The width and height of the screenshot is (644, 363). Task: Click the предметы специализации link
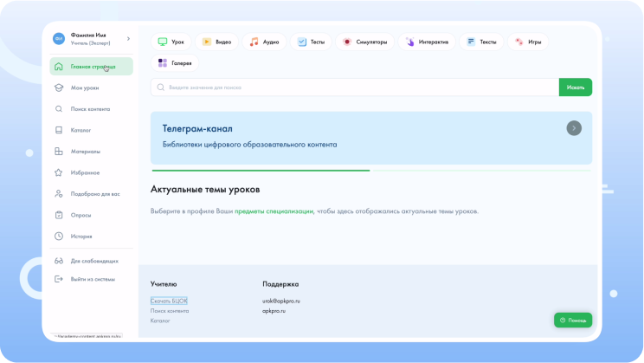click(x=274, y=211)
